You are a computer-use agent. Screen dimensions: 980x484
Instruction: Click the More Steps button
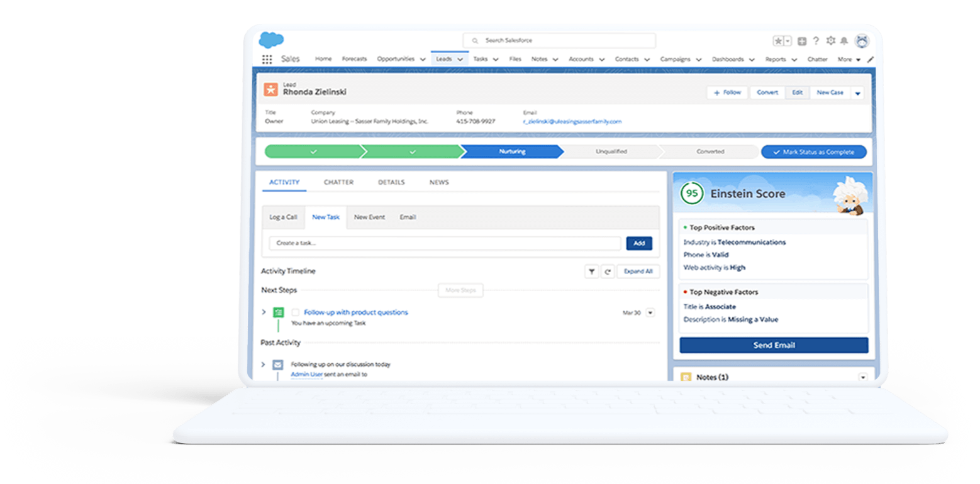coord(460,290)
